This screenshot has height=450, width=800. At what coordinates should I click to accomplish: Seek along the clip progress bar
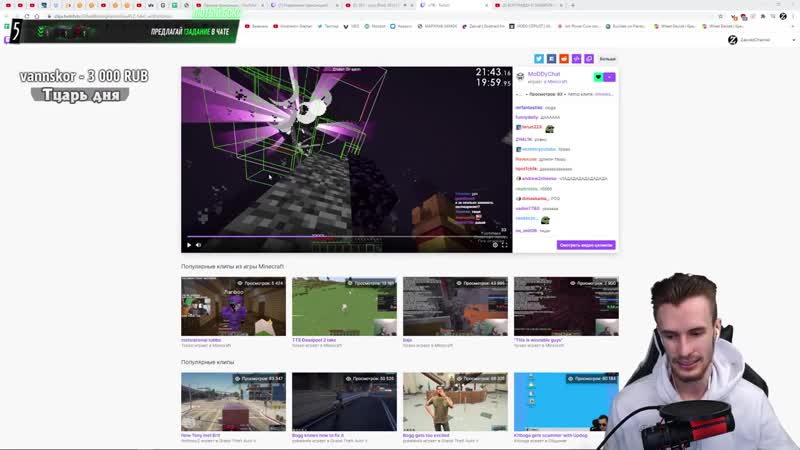click(x=346, y=237)
